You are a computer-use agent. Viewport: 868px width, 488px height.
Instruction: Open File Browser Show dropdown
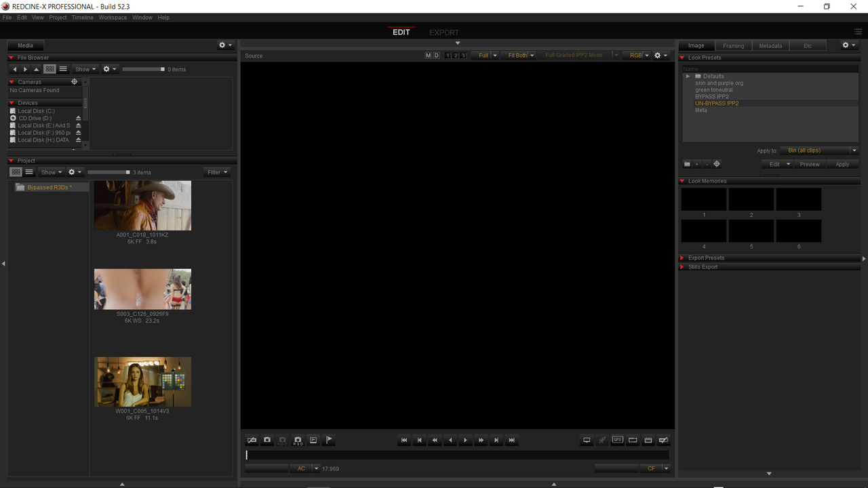pyautogui.click(x=85, y=69)
